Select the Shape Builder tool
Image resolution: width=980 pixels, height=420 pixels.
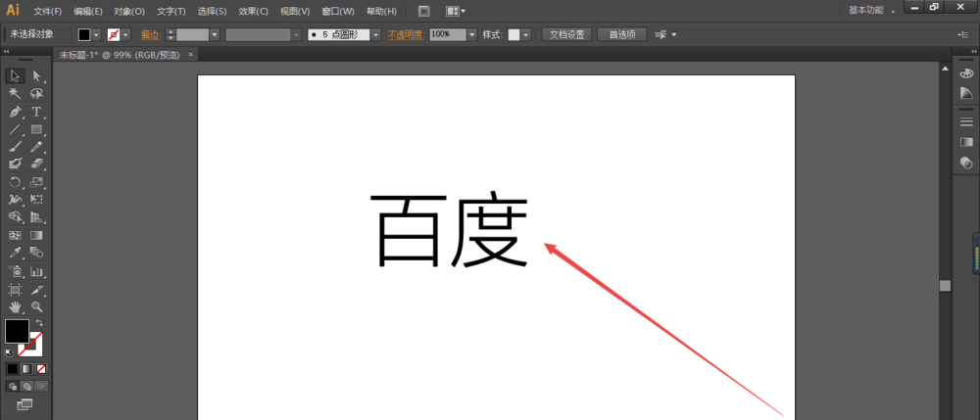coord(15,217)
